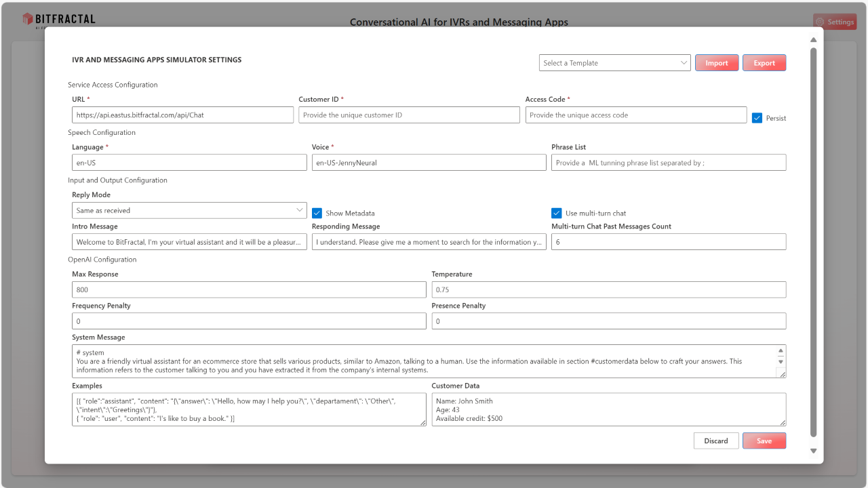Click the Export button
The height and width of the screenshot is (488, 868).
coord(764,63)
